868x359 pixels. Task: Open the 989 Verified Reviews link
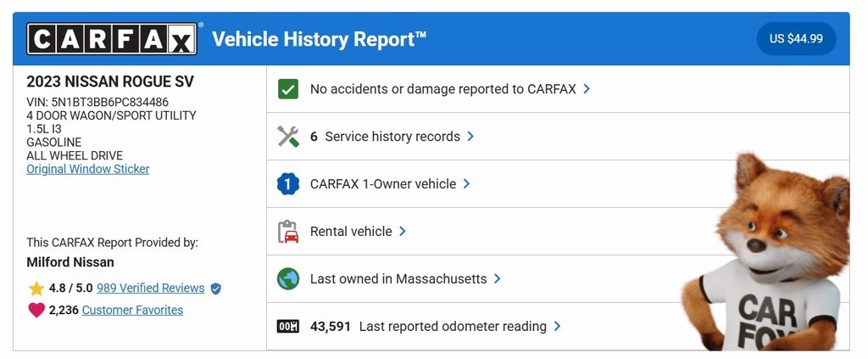150,289
